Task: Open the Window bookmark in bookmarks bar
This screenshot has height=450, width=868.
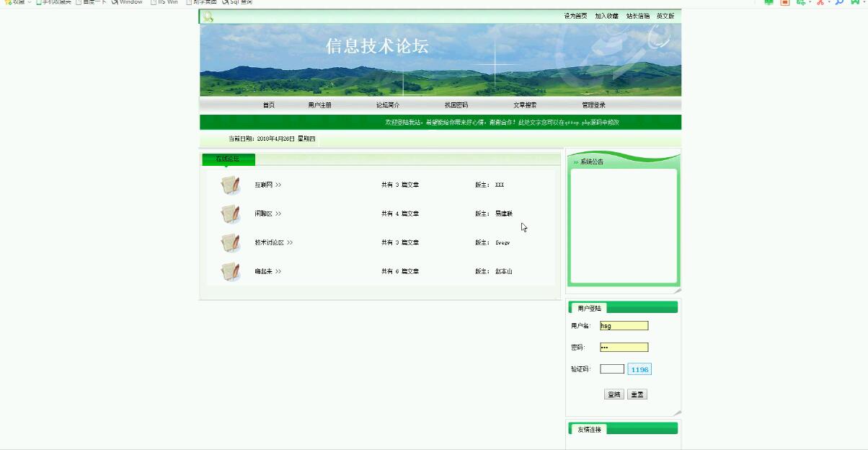Action: tap(127, 2)
